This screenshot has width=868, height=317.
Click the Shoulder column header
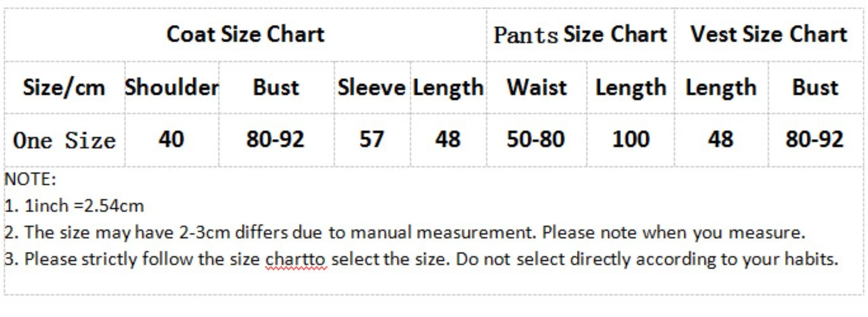click(x=172, y=88)
